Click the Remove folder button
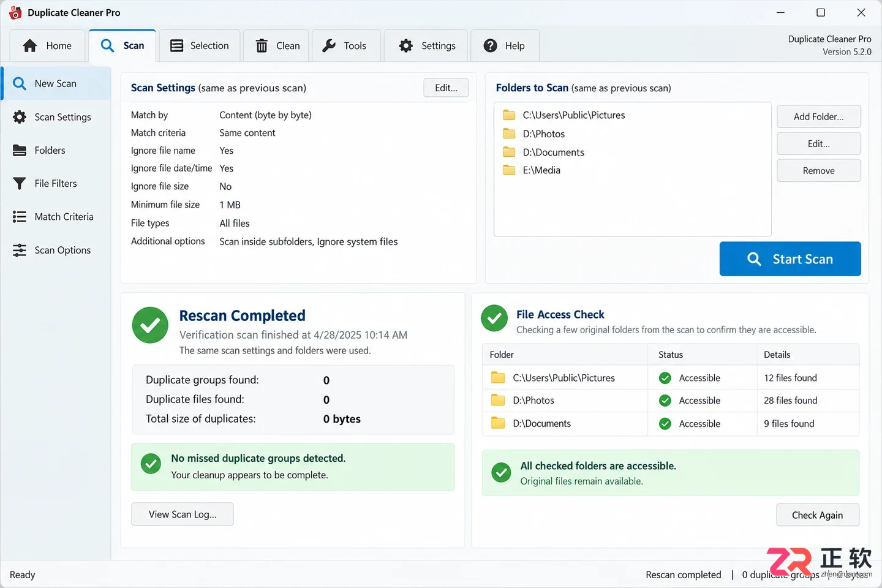Screen dimensions: 882x588 (x=819, y=170)
